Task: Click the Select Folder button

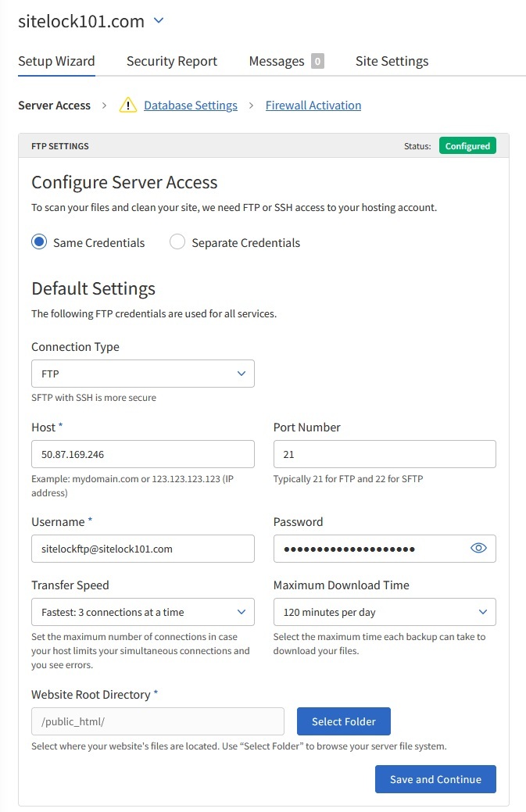Action: [x=343, y=721]
